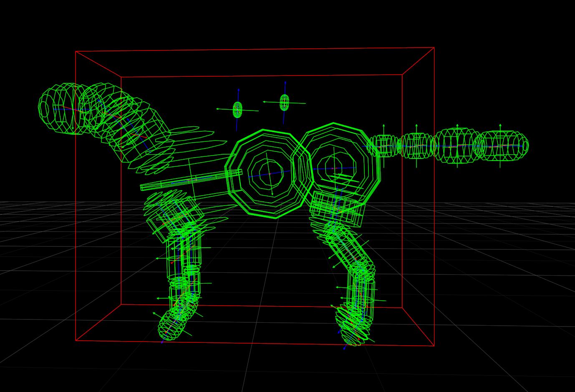Select the third tail segment from the tip
Screen dimensions: 575x392
[x=416, y=146]
